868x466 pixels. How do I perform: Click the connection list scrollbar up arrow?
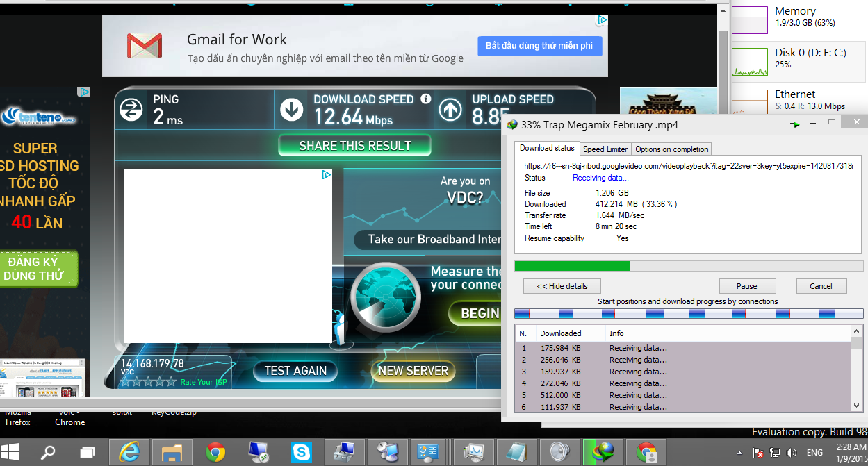coord(857,331)
